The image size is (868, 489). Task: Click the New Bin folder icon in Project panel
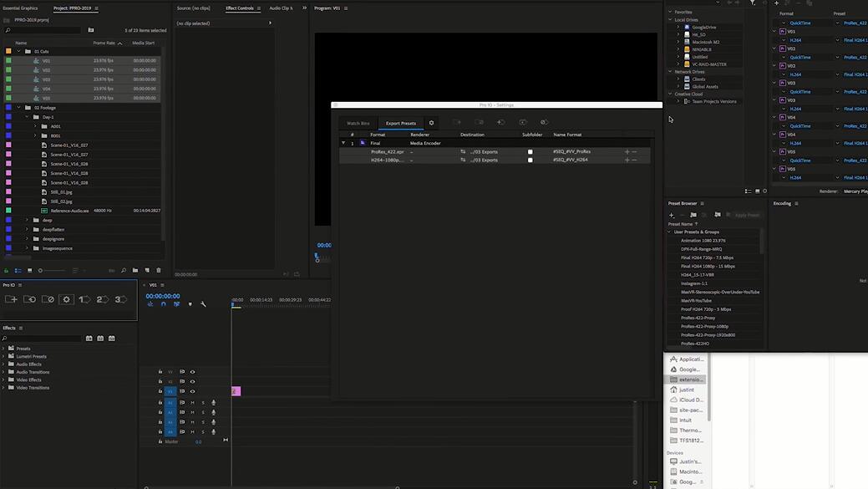(x=135, y=270)
